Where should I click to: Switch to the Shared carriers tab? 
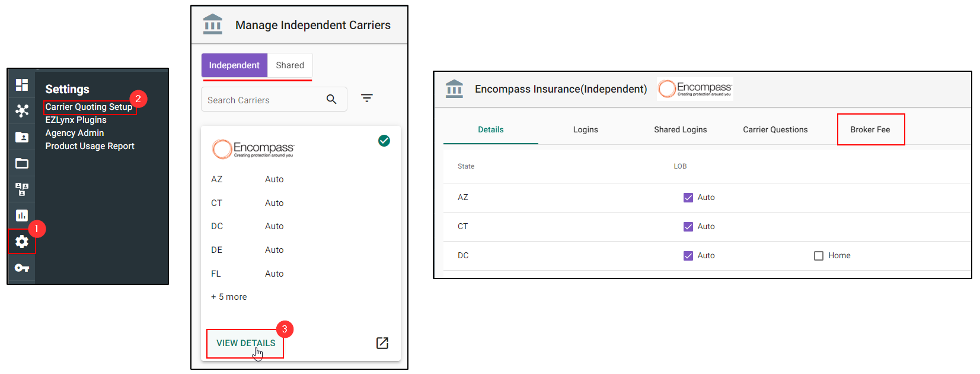pyautogui.click(x=290, y=65)
